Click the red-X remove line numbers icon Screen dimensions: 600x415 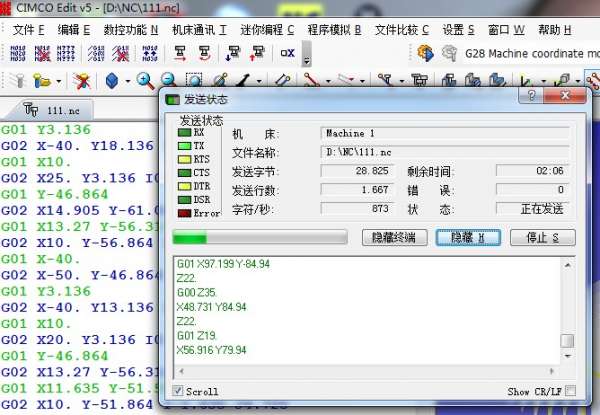[42, 53]
